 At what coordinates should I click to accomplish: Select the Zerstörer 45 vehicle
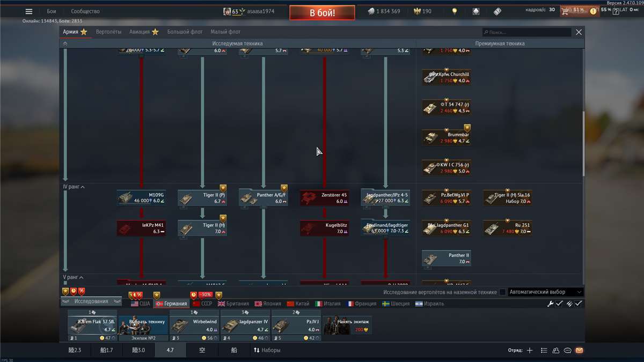[x=324, y=198]
